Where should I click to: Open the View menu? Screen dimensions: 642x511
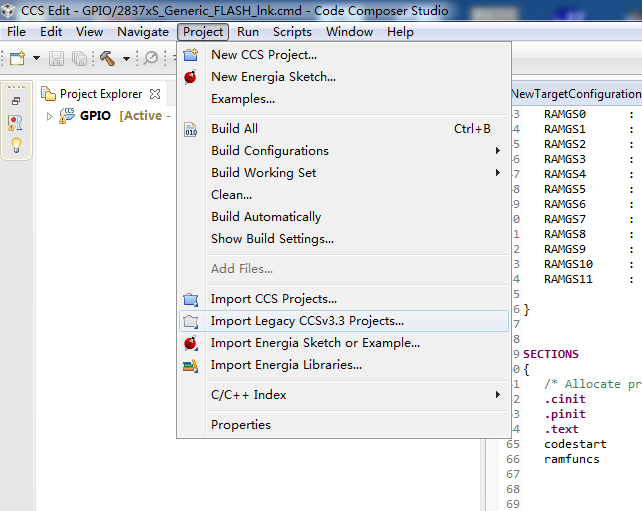(x=89, y=32)
